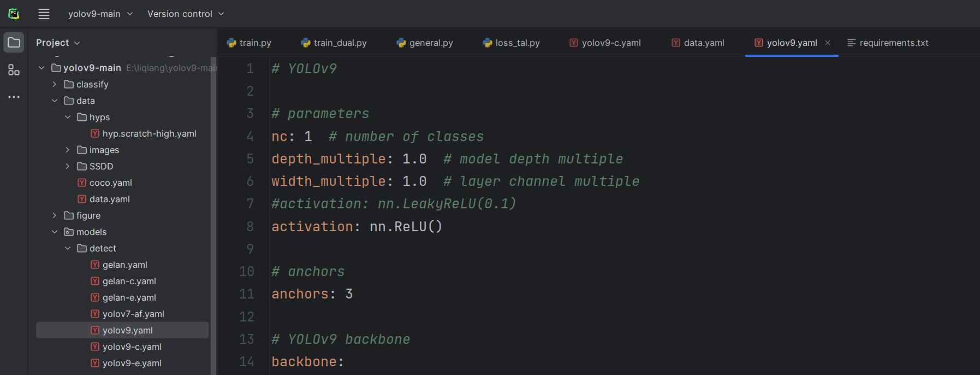Place cursor on 'anchors: 3' line

tap(312, 294)
